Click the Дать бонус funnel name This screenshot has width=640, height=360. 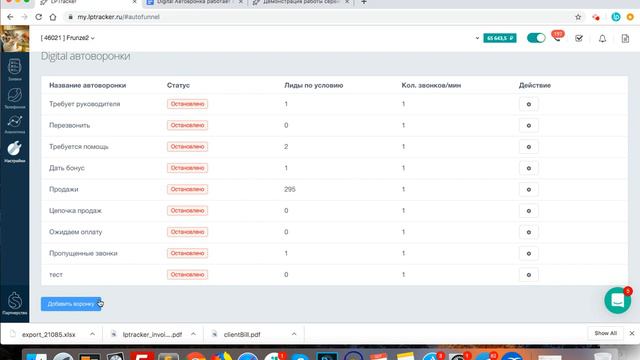pos(67,168)
